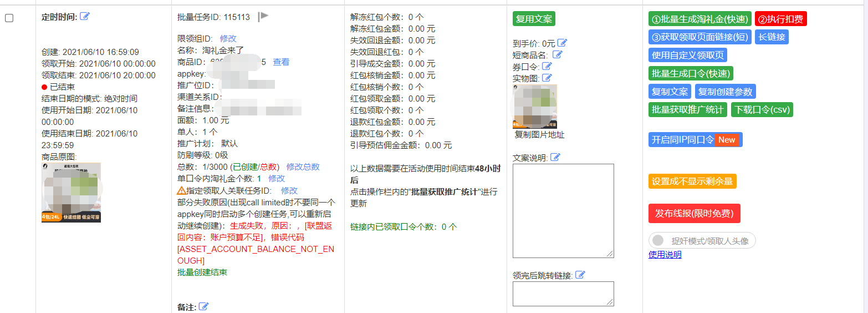This screenshot has width=868, height=313.
Task: Edit the 文案说明 icon
Action: [555, 158]
